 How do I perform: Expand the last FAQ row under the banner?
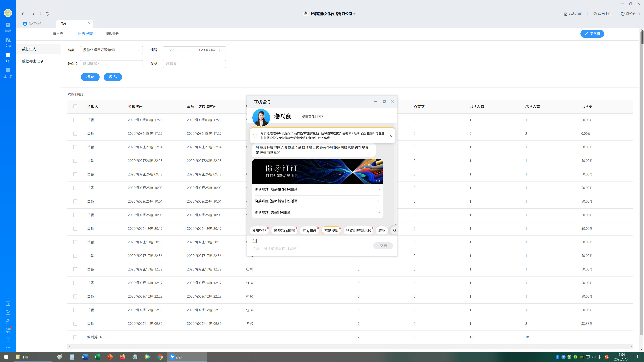[x=317, y=213]
